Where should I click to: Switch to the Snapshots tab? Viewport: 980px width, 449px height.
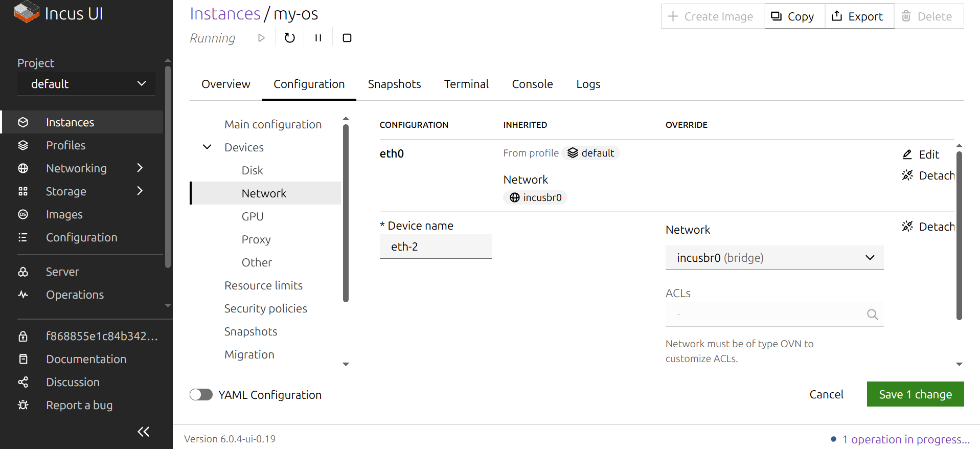[394, 84]
